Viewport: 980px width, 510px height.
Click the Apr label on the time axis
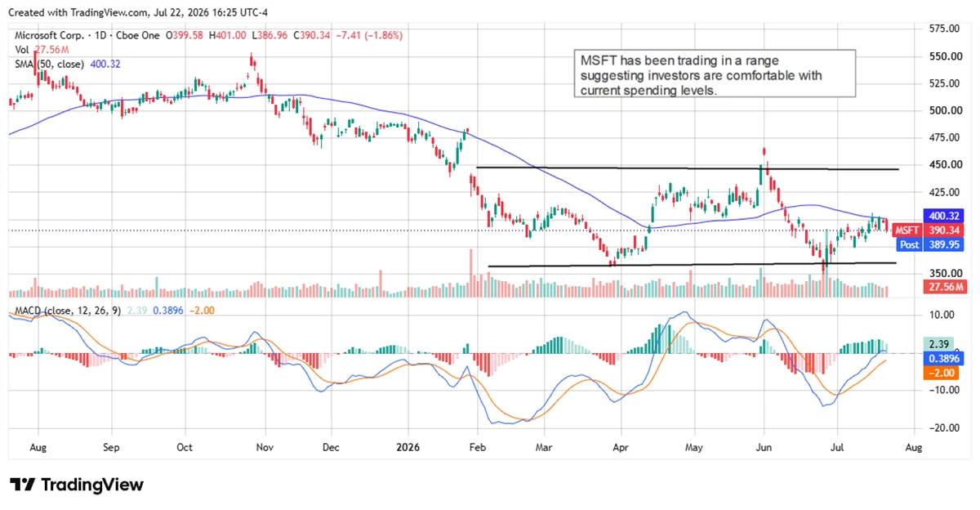621,448
